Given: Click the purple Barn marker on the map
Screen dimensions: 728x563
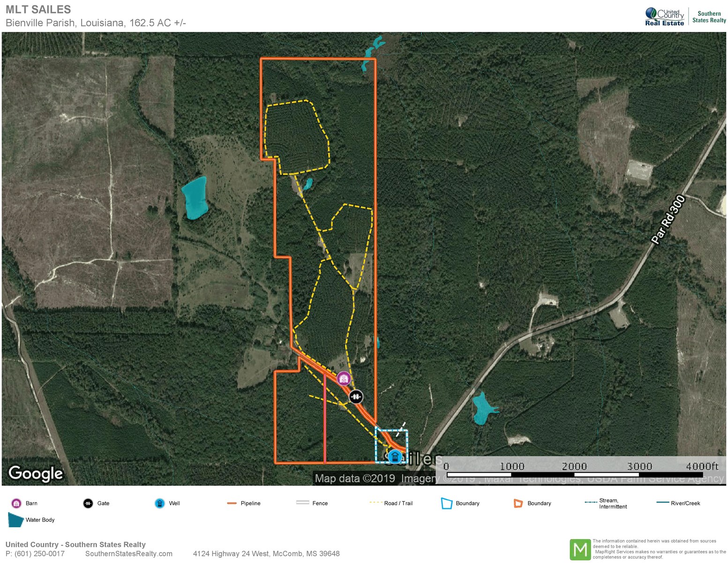Looking at the screenshot, I should 344,378.
